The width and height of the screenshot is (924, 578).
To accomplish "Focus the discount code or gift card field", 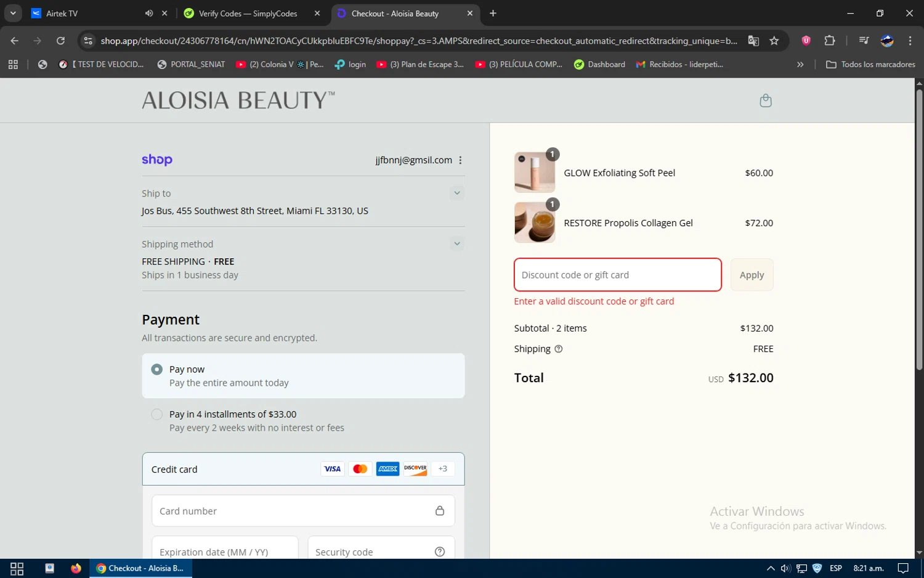I will point(617,275).
